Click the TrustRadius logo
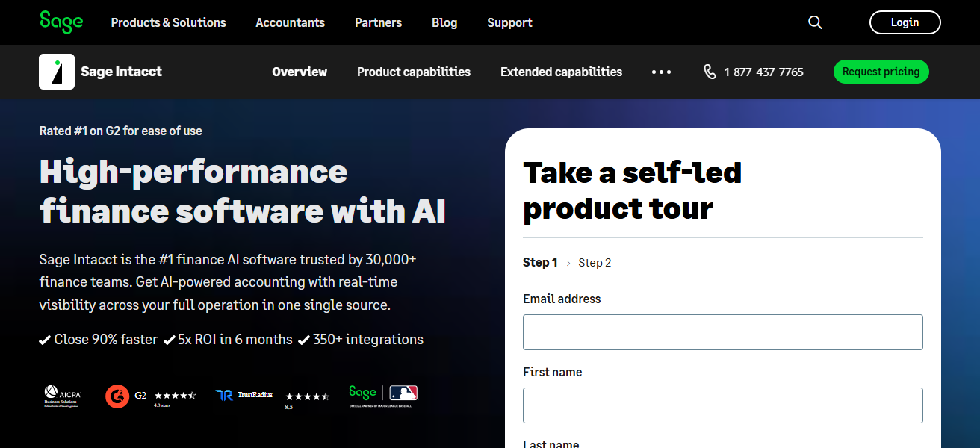 (244, 395)
